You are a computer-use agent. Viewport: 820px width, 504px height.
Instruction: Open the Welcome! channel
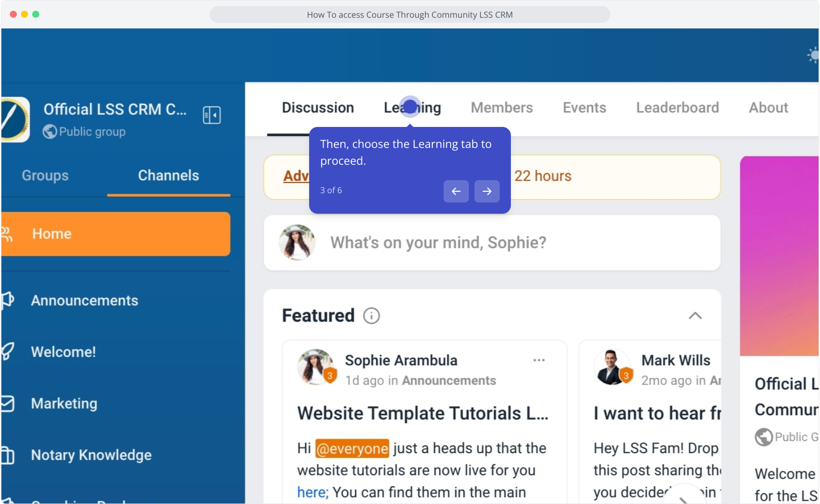[64, 352]
